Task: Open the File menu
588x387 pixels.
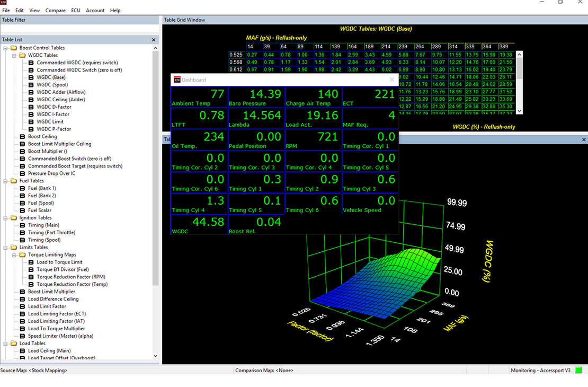Action: 6,11
